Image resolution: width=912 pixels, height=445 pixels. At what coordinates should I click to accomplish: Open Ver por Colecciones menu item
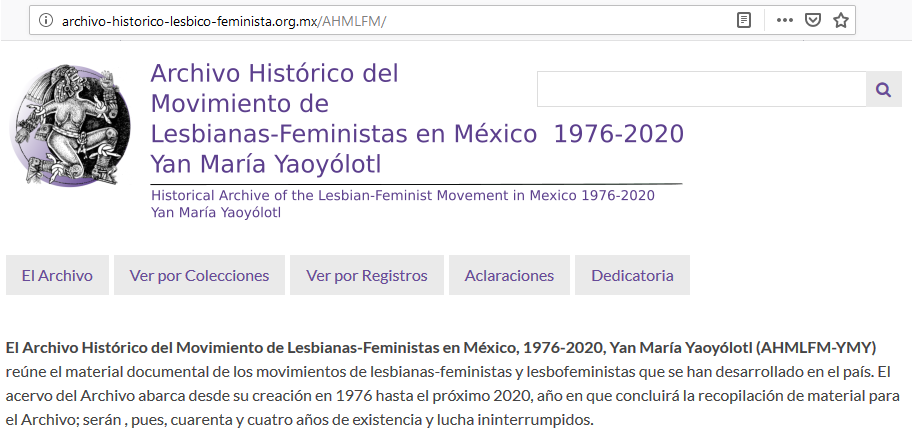pos(199,275)
